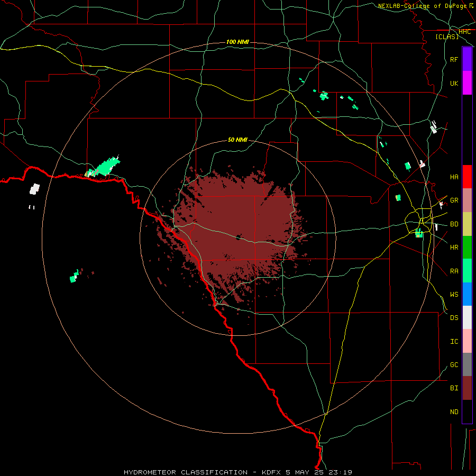Image resolution: width=476 pixels, height=476 pixels.
Task: Click the BI legend label
Action: coord(454,388)
